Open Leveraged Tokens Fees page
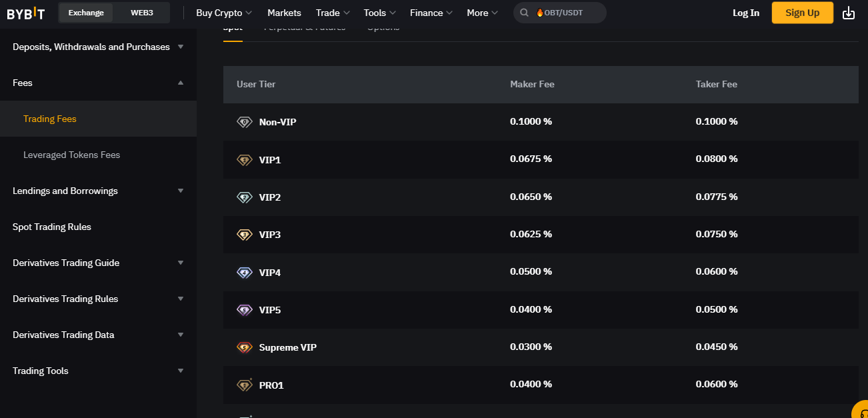 [x=98, y=155]
